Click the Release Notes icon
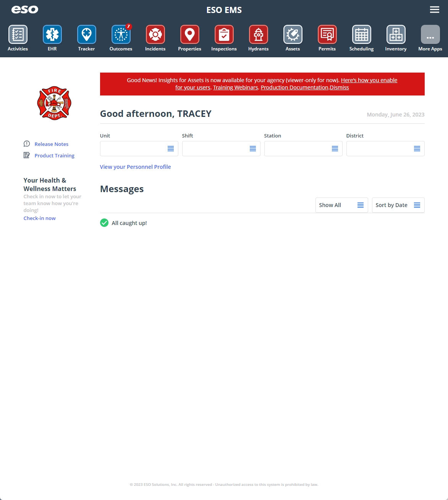This screenshot has height=500, width=448. tap(27, 144)
